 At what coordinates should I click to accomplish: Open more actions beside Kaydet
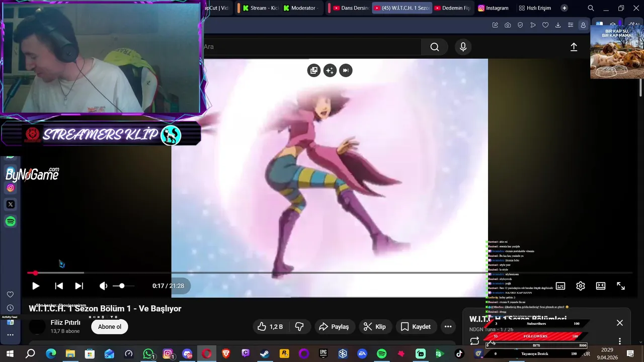(448, 327)
